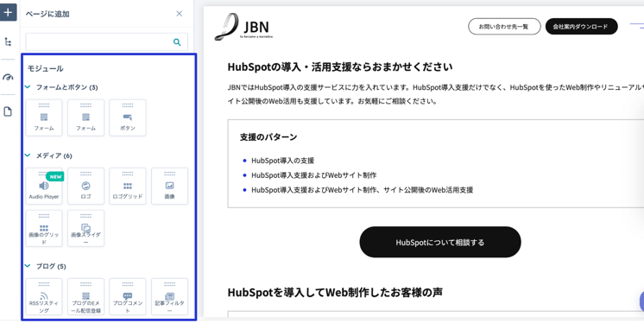Click heading HubSpotを導入してWeb制作したお客様の声

point(335,292)
